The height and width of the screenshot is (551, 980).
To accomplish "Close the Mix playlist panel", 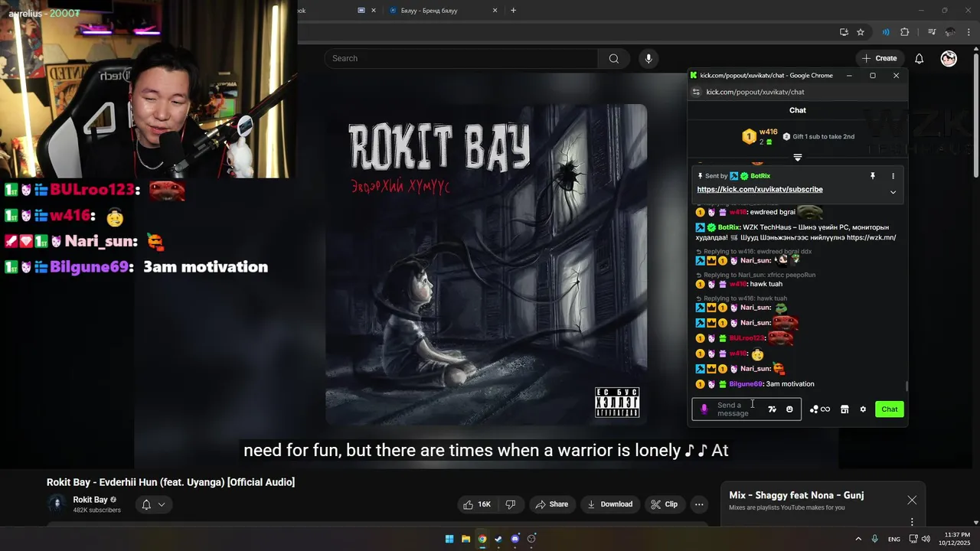I will [912, 500].
